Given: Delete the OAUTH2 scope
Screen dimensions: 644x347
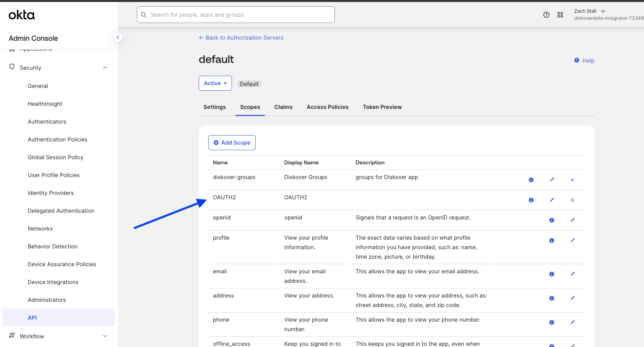Looking at the screenshot, I should pyautogui.click(x=572, y=200).
